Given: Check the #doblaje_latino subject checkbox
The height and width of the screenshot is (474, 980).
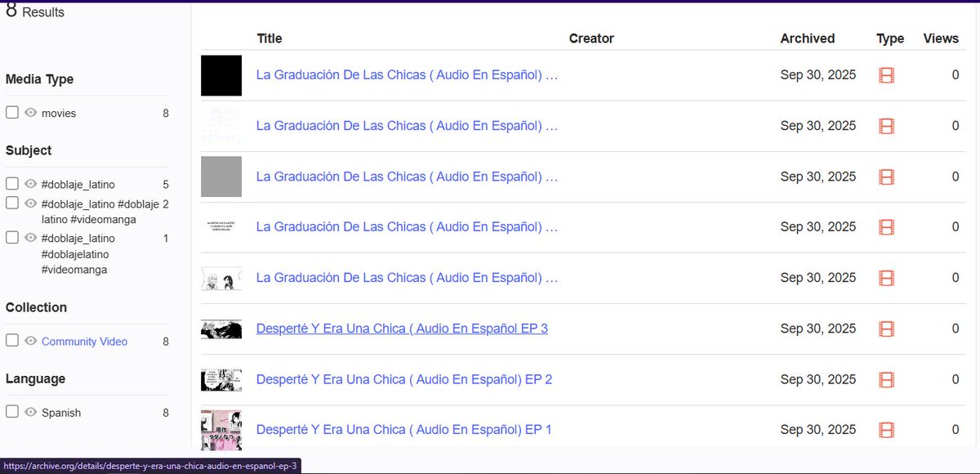Looking at the screenshot, I should 12,184.
